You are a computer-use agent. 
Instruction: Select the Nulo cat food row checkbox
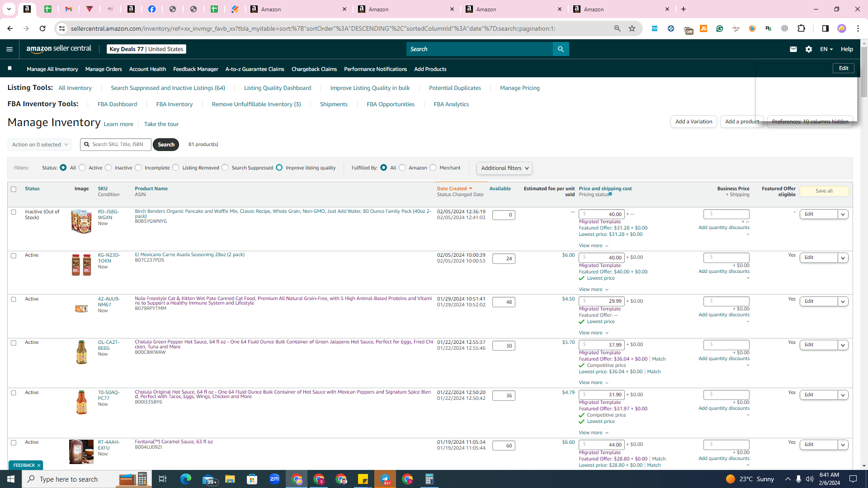click(14, 300)
